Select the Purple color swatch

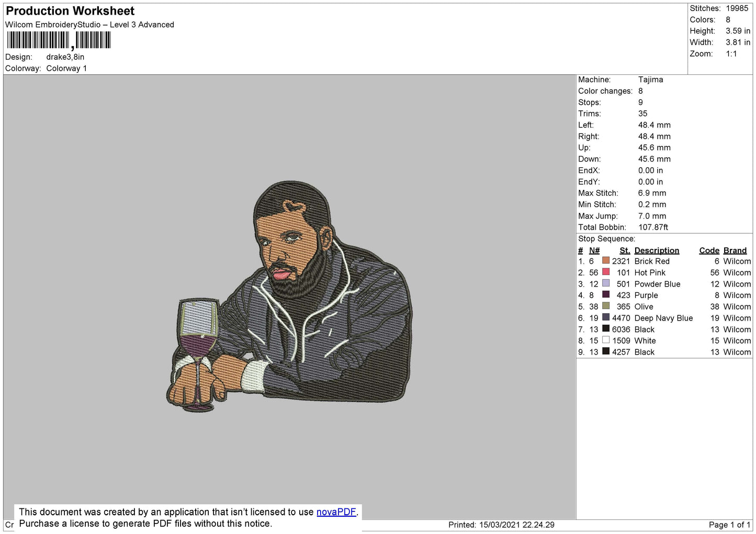(606, 294)
